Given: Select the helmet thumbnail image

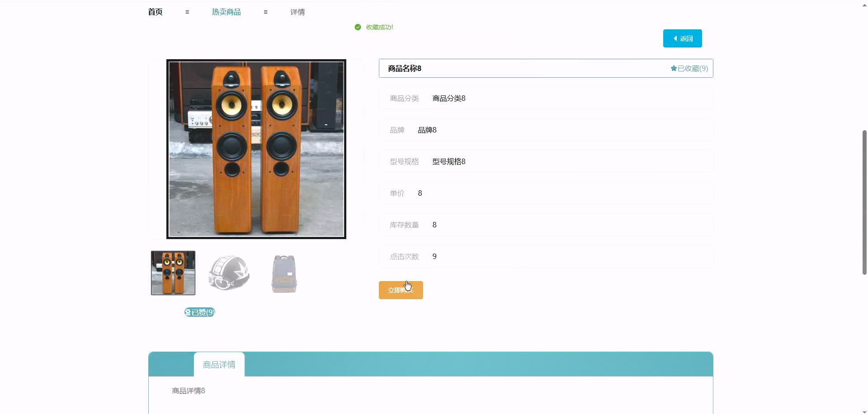Looking at the screenshot, I should 229,273.
